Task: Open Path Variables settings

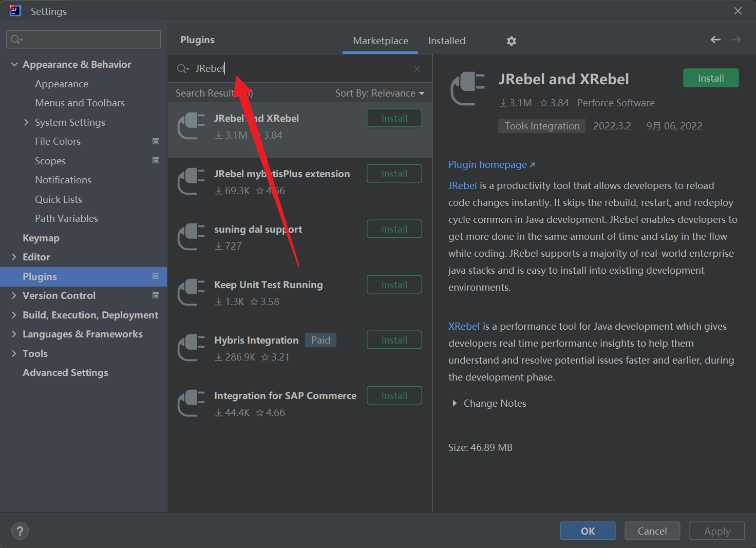Action: click(66, 218)
